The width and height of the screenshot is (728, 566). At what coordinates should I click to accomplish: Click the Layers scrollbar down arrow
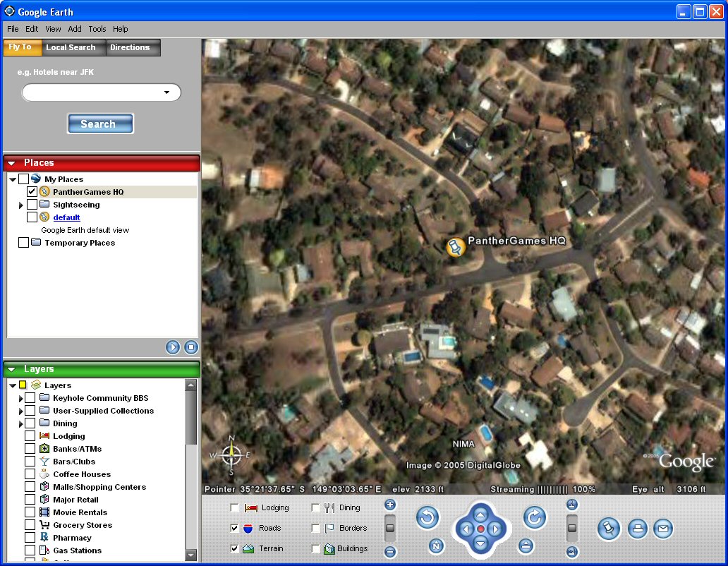(191, 555)
